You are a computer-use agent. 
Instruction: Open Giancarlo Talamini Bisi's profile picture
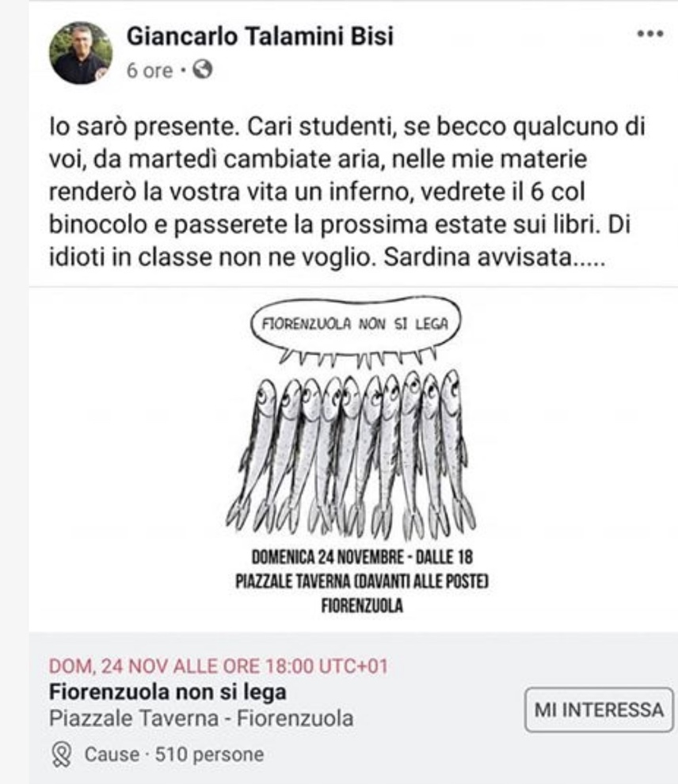click(81, 53)
